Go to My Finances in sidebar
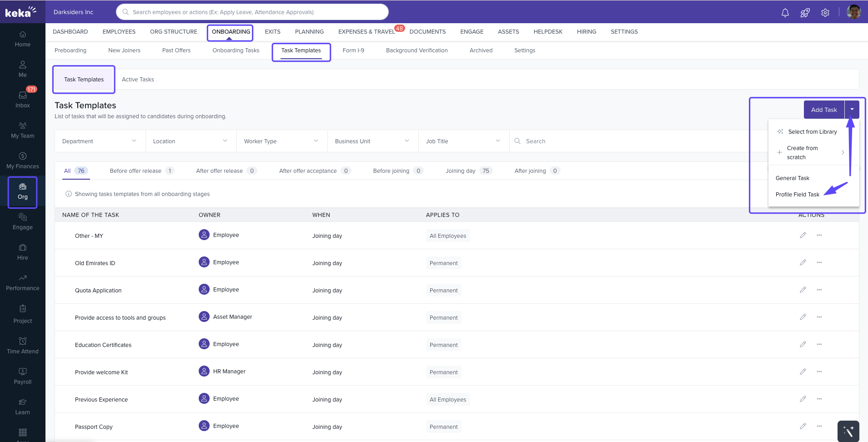Screen dimensions: 868x442 point(23,161)
